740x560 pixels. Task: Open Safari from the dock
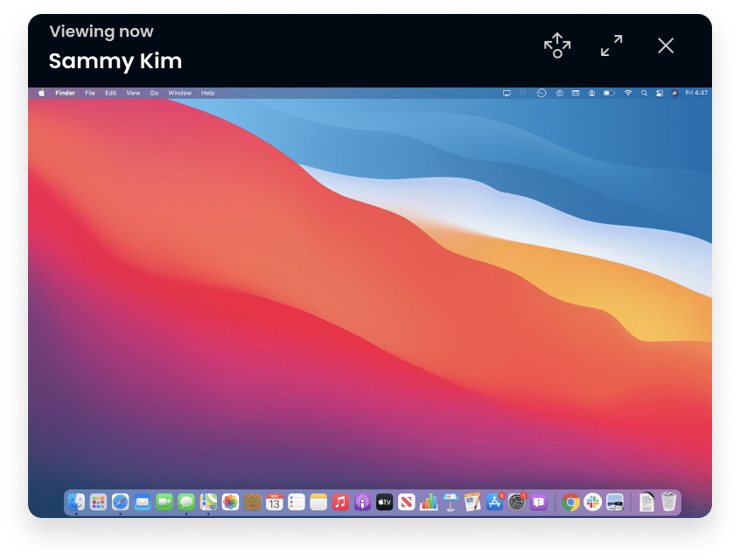click(x=120, y=502)
